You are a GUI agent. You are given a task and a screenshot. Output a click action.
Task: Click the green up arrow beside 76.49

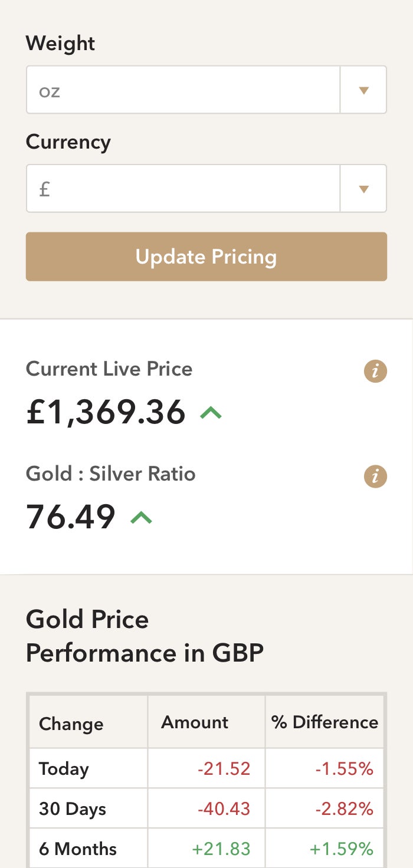pos(141,517)
